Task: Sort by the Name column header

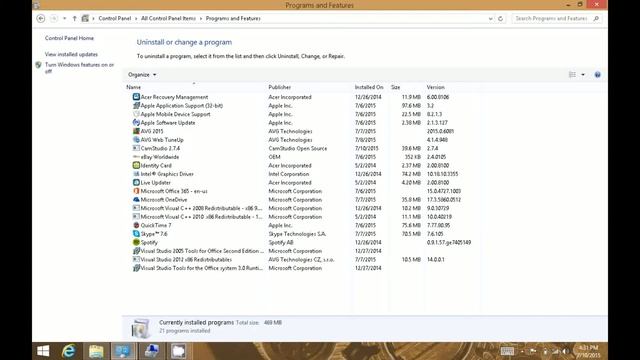Action: 133,87
